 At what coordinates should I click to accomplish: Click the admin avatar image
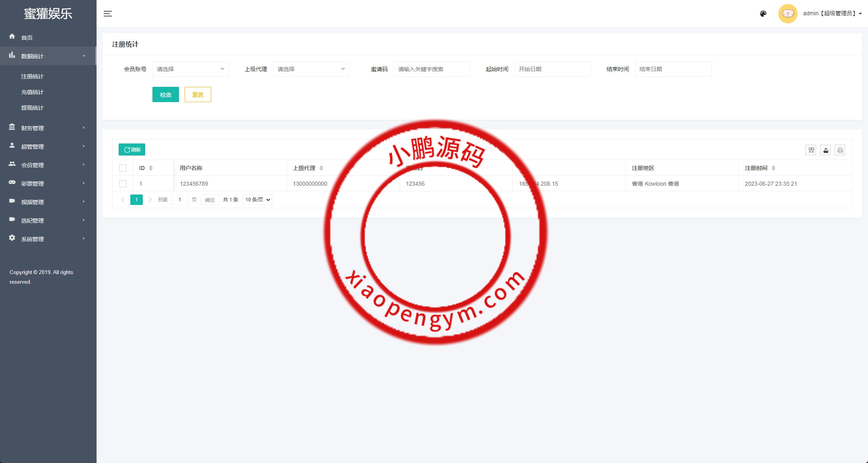click(x=788, y=14)
